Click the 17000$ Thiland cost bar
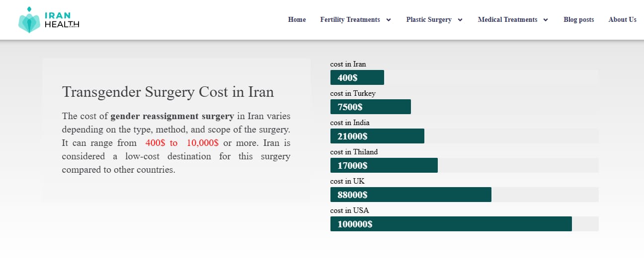The height and width of the screenshot is (269, 644). point(384,165)
